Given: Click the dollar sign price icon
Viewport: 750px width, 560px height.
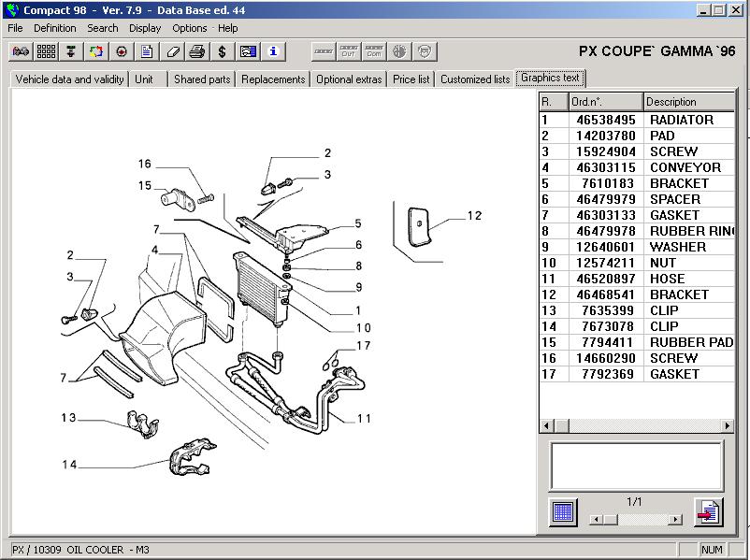Looking at the screenshot, I should coord(223,51).
